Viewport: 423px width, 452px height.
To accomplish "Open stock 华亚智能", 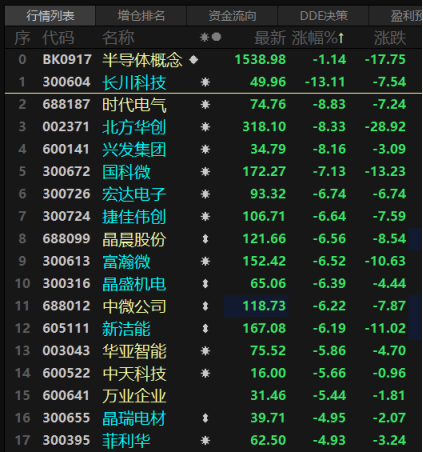I will coord(134,351).
